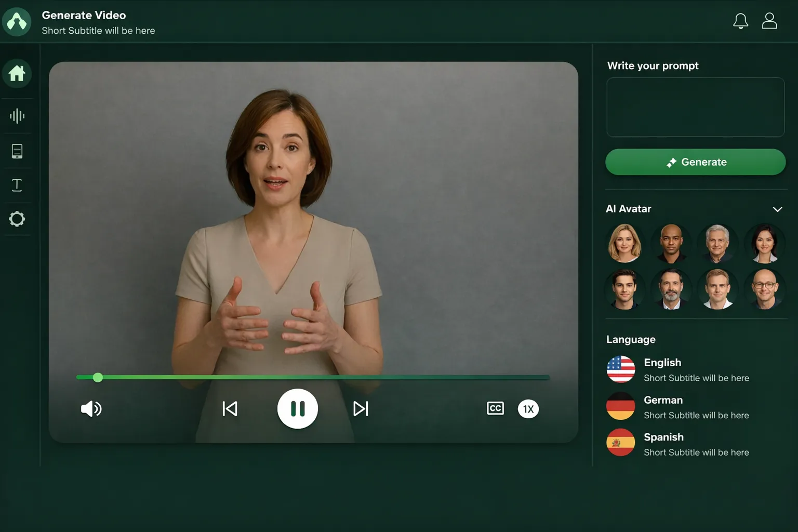Mute the video volume
798x532 pixels.
(x=91, y=409)
